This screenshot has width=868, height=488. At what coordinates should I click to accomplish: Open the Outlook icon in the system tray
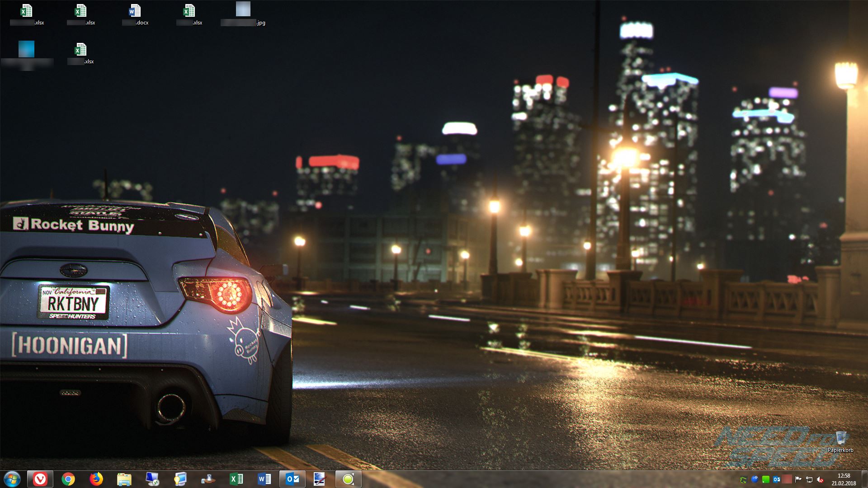pyautogui.click(x=777, y=479)
